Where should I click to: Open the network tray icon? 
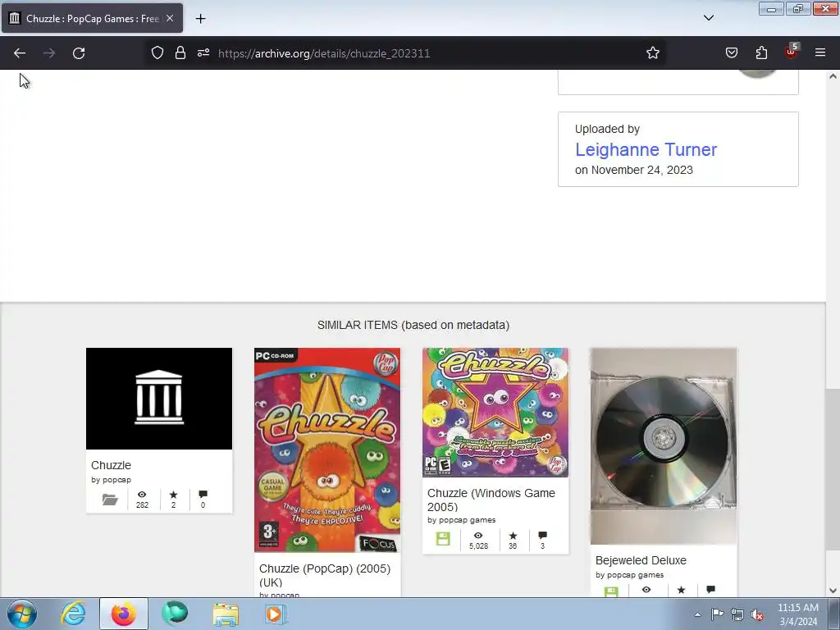[x=737, y=614]
